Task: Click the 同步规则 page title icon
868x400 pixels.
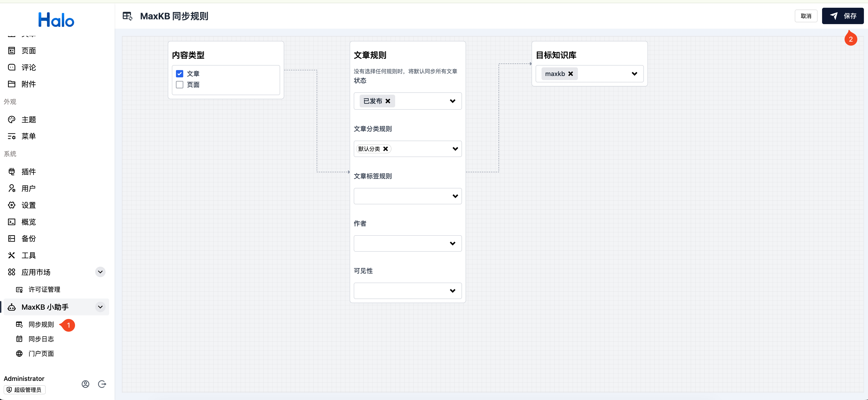Action: 127,16
